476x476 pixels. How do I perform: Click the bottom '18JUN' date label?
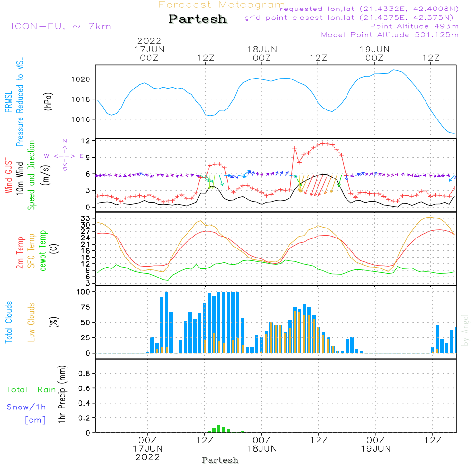(x=262, y=449)
